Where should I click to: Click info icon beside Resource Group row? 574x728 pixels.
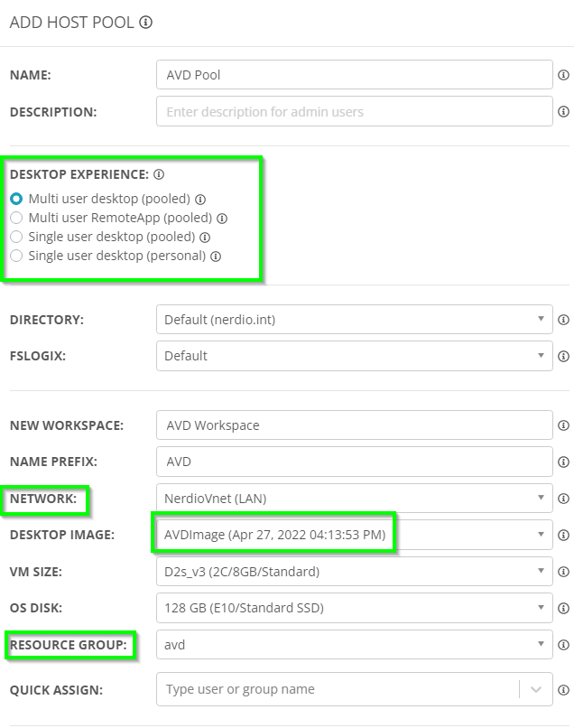coord(563,644)
